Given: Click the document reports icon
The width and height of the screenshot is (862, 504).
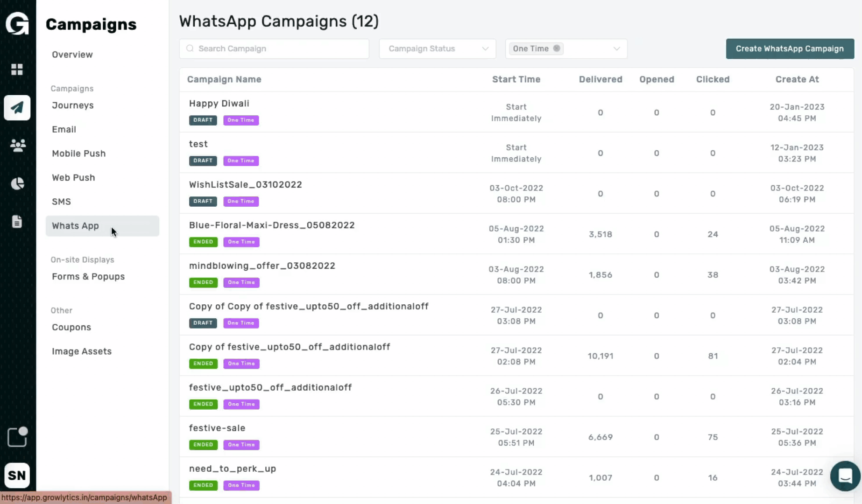Looking at the screenshot, I should [17, 222].
